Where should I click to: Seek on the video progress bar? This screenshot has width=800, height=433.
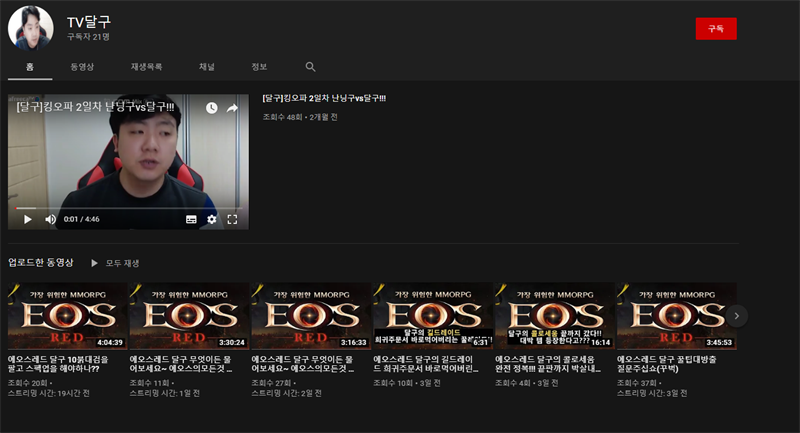[x=128, y=208]
